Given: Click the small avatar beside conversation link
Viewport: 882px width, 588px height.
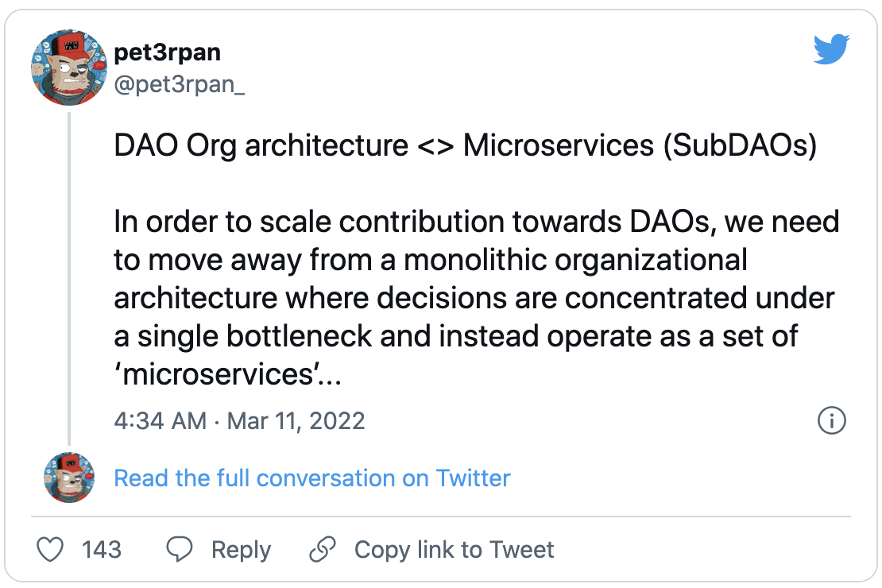Looking at the screenshot, I should tap(68, 478).
